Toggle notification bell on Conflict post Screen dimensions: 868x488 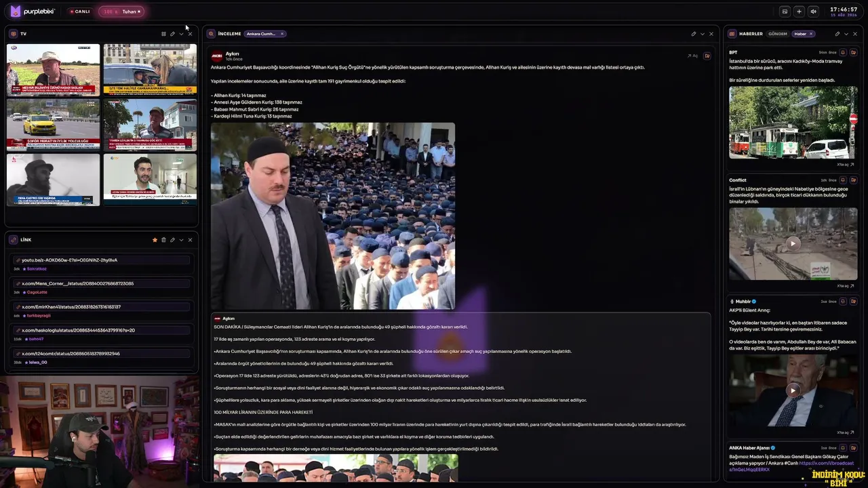843,180
